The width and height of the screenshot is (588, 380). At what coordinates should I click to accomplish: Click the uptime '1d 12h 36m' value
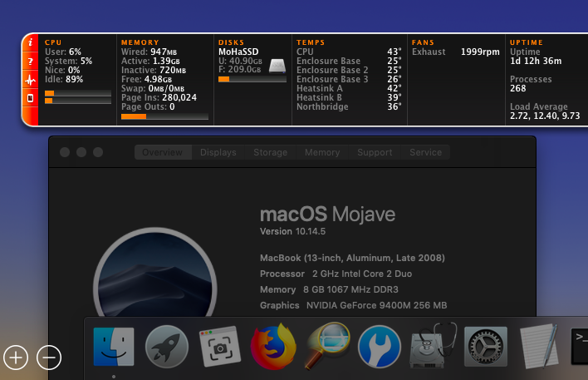coord(536,61)
